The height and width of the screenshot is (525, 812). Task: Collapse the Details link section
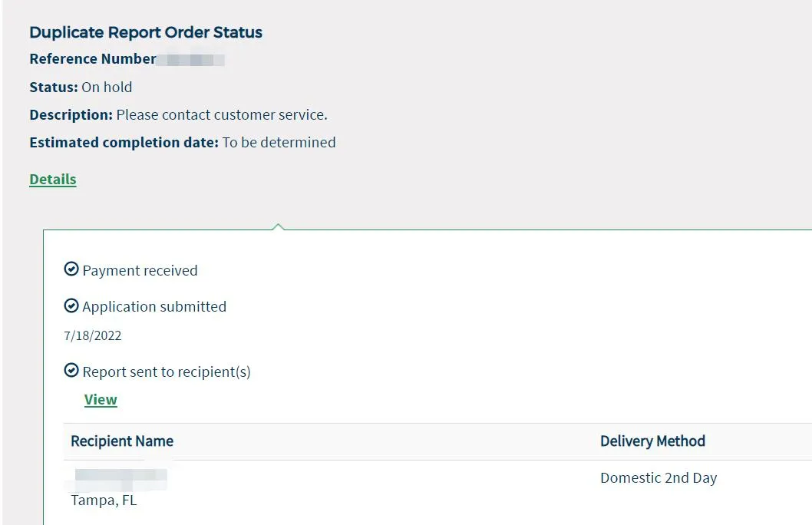[53, 179]
